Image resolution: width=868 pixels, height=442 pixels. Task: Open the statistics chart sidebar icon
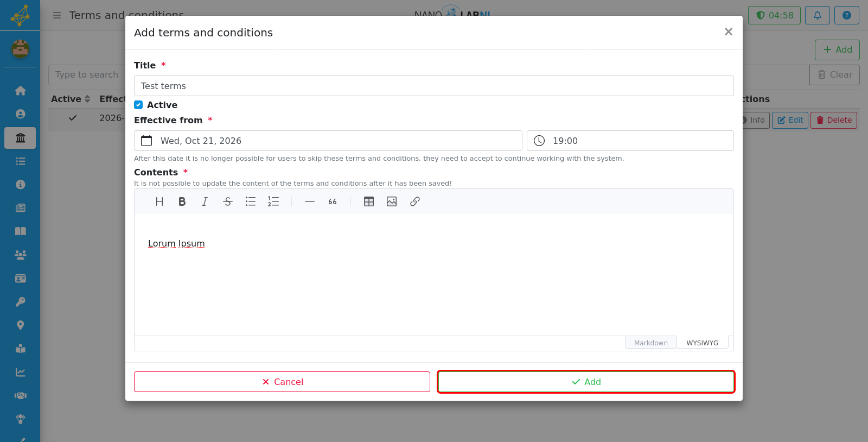pyautogui.click(x=21, y=372)
